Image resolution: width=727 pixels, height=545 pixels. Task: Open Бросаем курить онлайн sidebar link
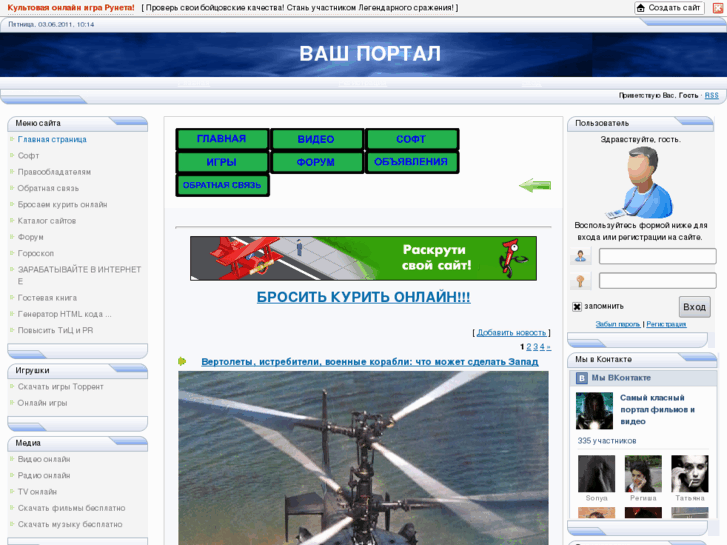click(x=62, y=204)
